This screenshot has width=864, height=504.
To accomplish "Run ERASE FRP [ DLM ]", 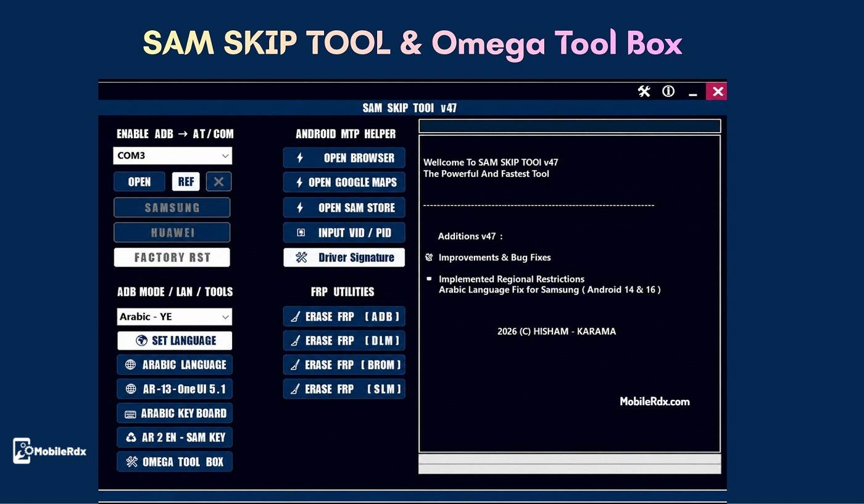I will click(x=344, y=341).
